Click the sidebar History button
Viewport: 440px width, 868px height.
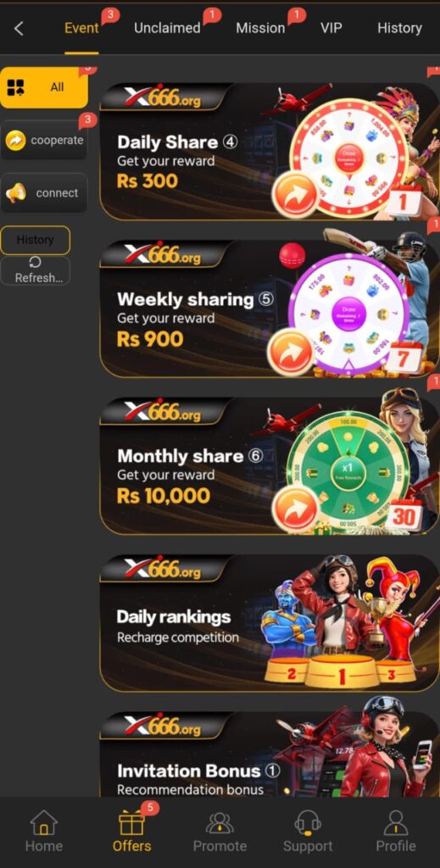36,240
